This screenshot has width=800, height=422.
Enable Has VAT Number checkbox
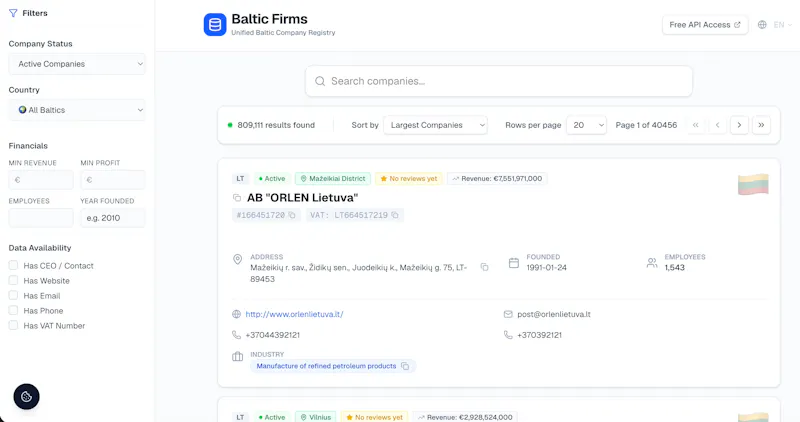point(13,325)
